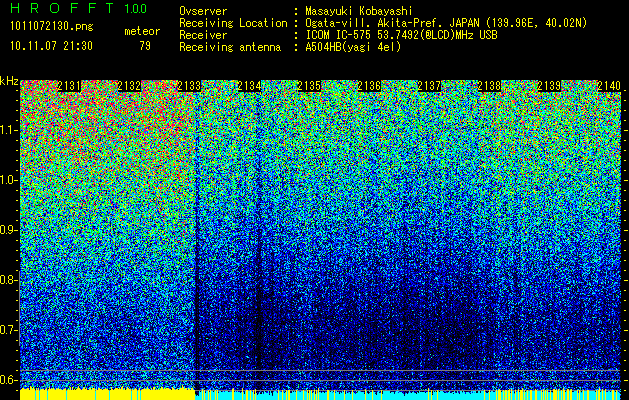This screenshot has height=400, width=629.
Task: Click the HROFFT 1.0.0 title text
Action: tap(79, 8)
